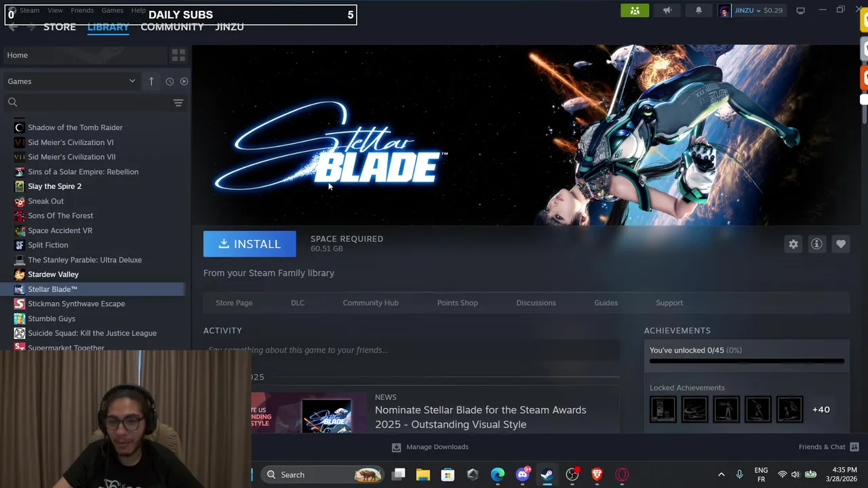This screenshot has height=488, width=868.
Task: Open Steam Family friends green icon
Action: [635, 10]
